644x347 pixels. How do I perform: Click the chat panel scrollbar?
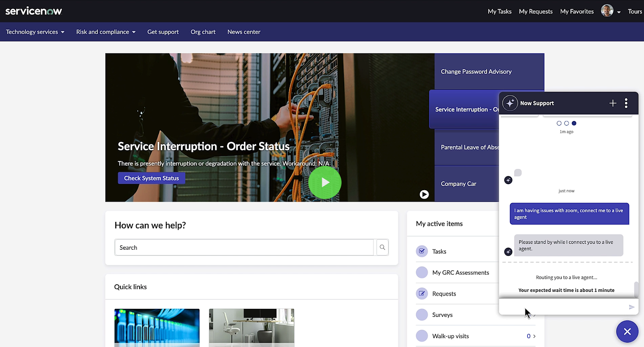click(x=636, y=289)
